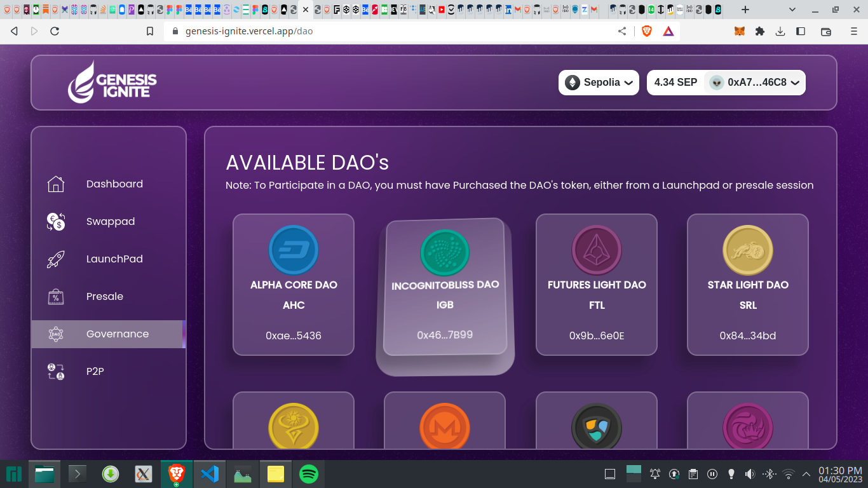
Task: Click the address 0x46...7B99
Action: point(445,335)
